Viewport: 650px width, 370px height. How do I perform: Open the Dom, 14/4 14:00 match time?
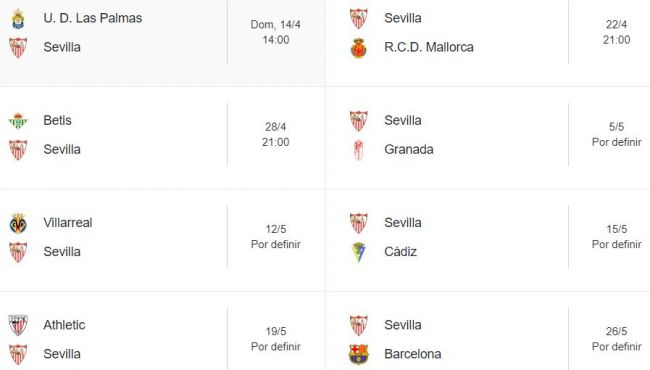coord(276,32)
